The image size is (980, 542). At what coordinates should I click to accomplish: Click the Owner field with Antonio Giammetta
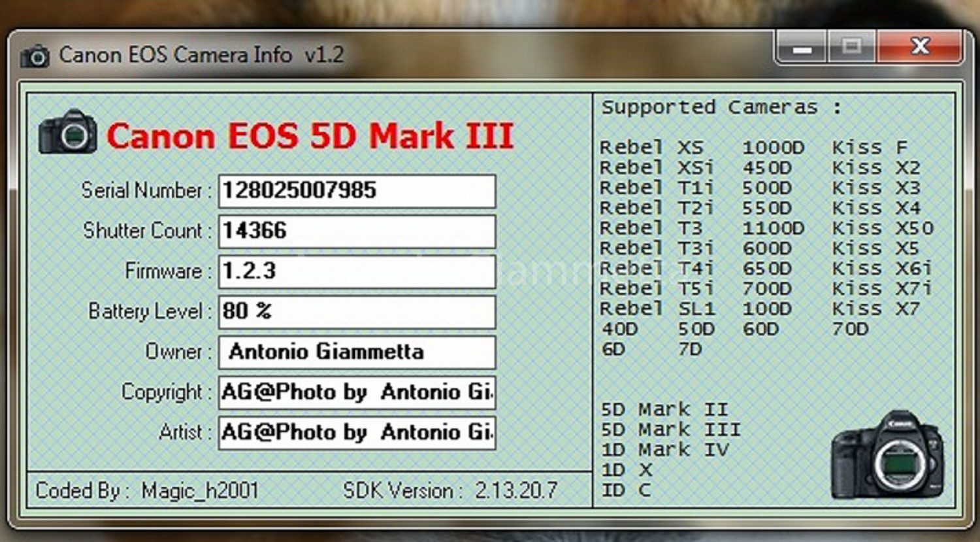(x=356, y=352)
